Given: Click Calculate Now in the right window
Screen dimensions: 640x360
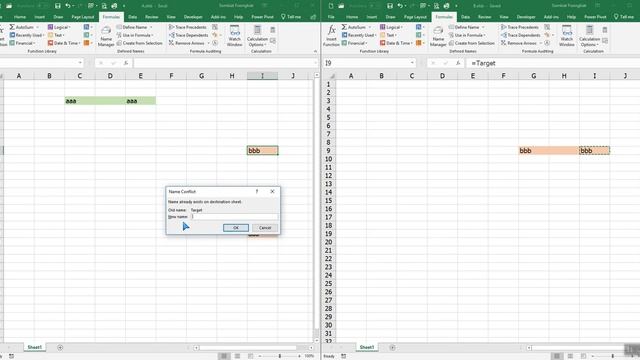Looking at the screenshot, I should (x=605, y=30).
